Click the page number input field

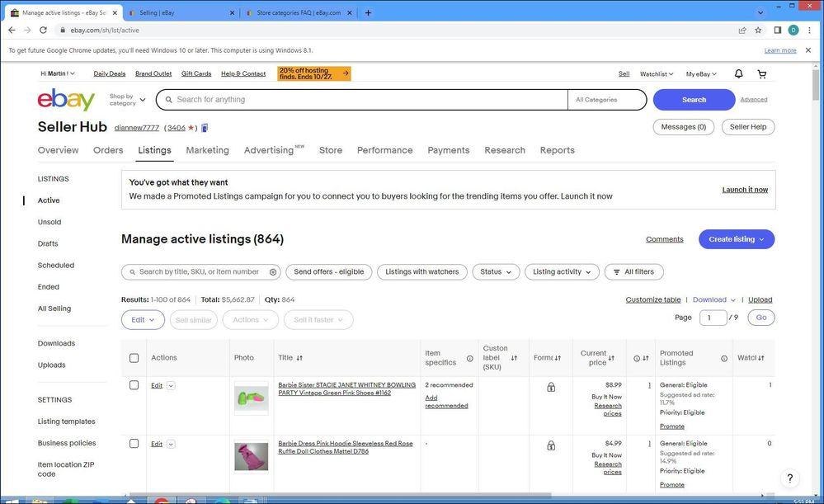point(713,318)
